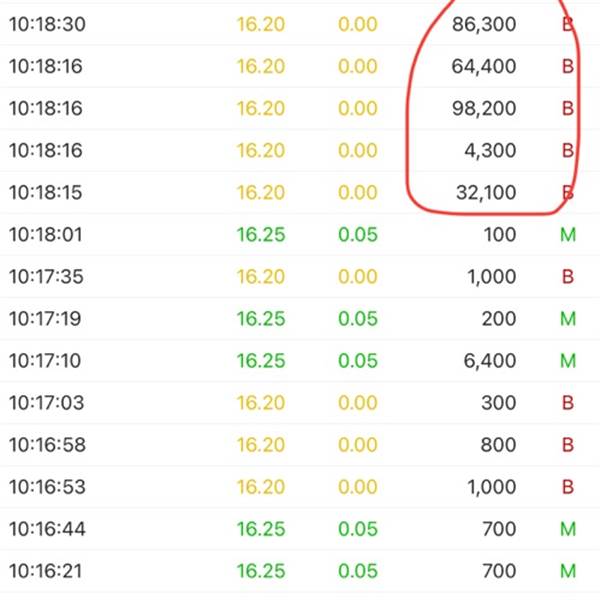Viewport: 600px width, 600px height.
Task: Select the 4,300 volume row
Action: (x=300, y=150)
